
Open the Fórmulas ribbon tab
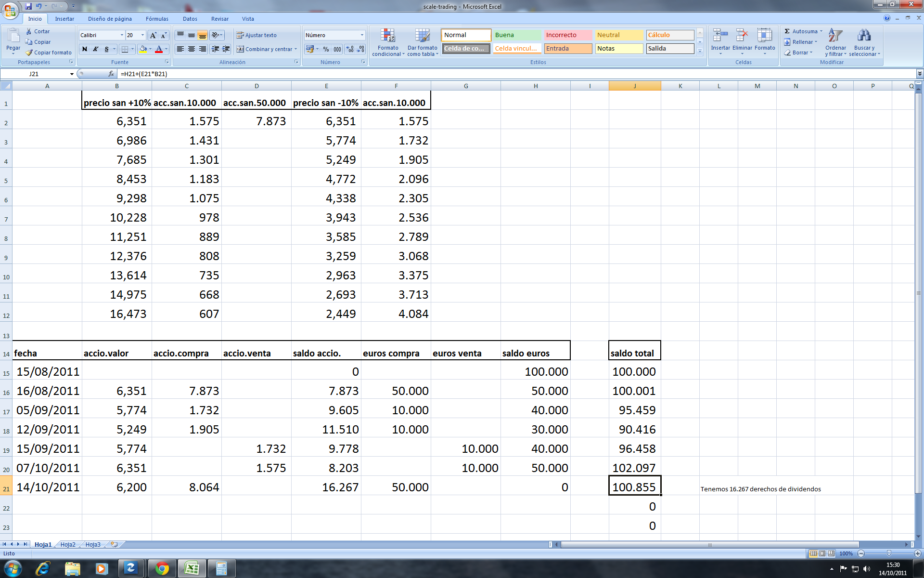tap(157, 19)
